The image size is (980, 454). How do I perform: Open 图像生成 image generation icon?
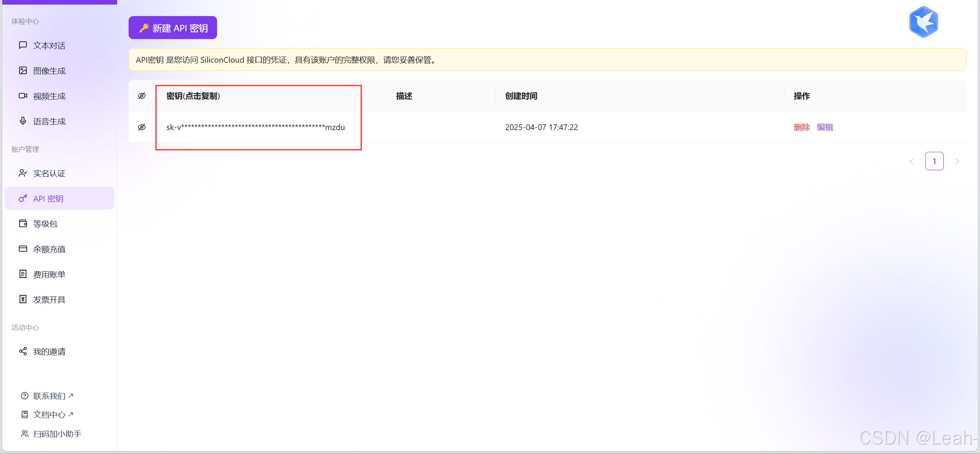(x=23, y=70)
